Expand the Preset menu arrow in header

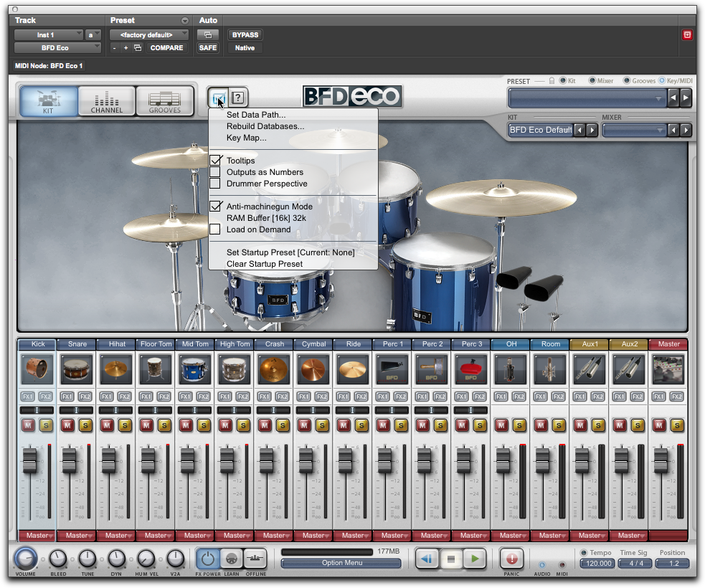[x=185, y=21]
